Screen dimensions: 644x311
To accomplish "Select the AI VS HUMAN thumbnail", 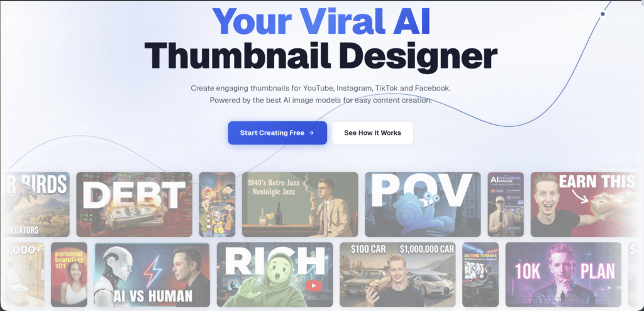I will point(152,275).
